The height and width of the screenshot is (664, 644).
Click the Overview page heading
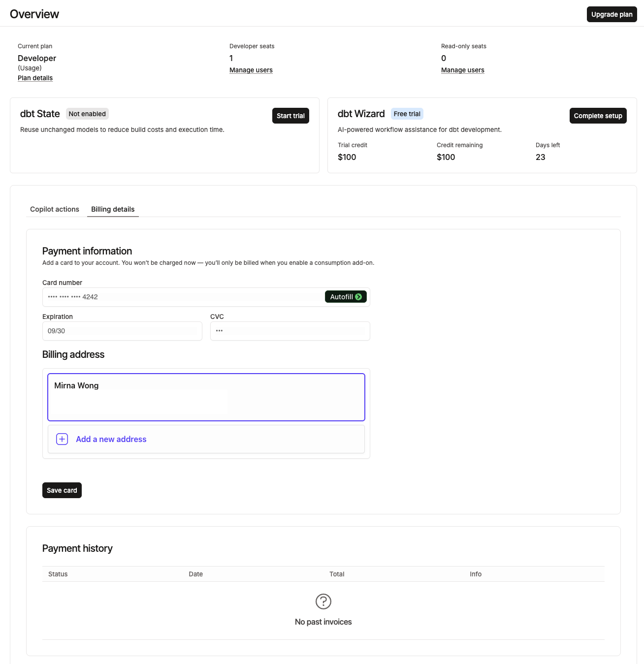[x=34, y=14]
